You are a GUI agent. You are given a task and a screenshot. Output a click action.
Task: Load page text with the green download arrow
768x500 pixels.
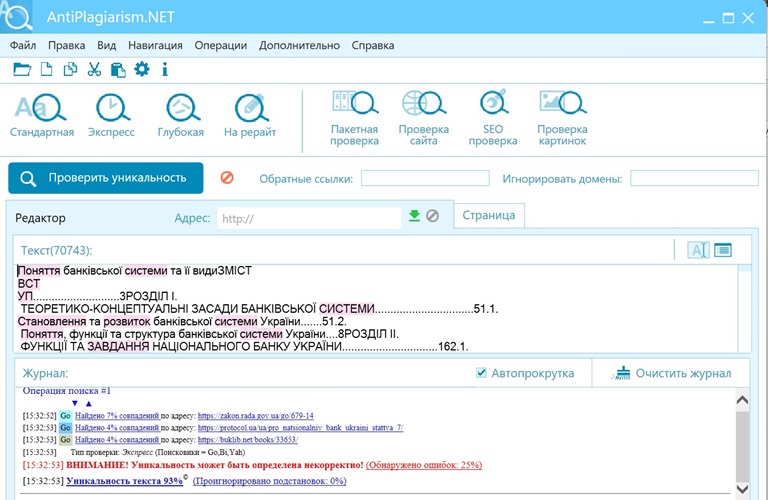tap(414, 215)
